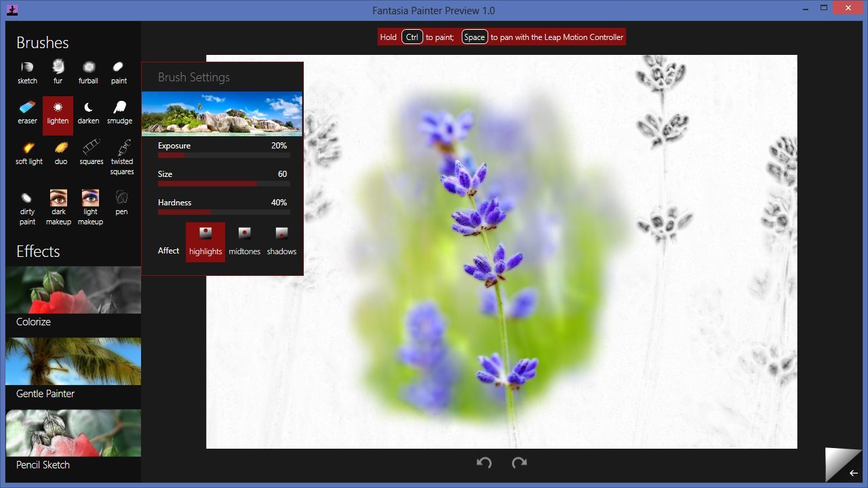Apply the Pencil Sketch effect
This screenshot has width=868, height=488.
73,441
